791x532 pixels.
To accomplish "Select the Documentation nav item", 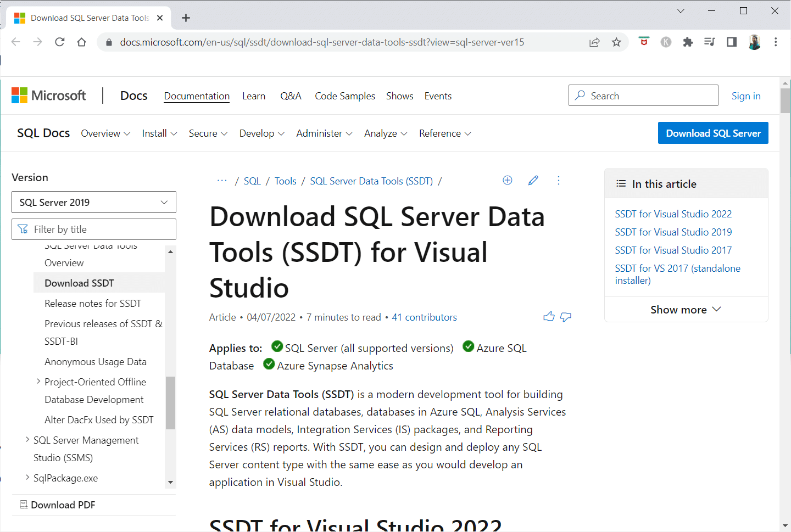I will pyautogui.click(x=197, y=96).
